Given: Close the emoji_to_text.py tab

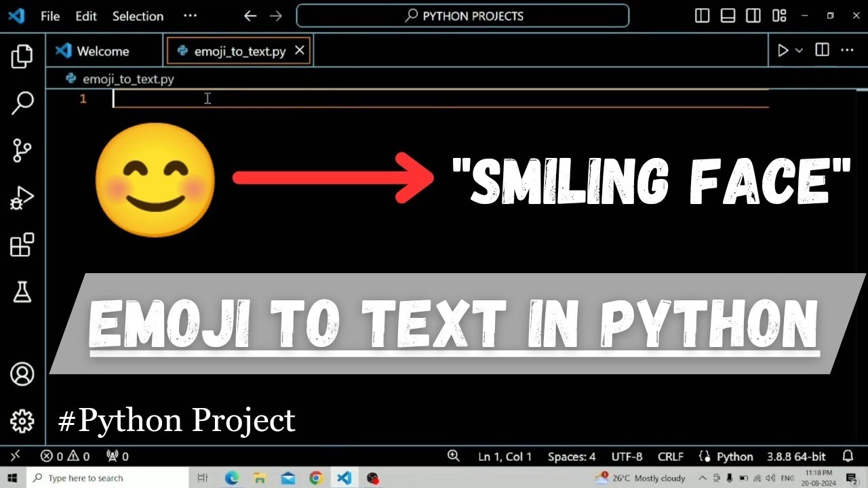Looking at the screenshot, I should click(299, 50).
